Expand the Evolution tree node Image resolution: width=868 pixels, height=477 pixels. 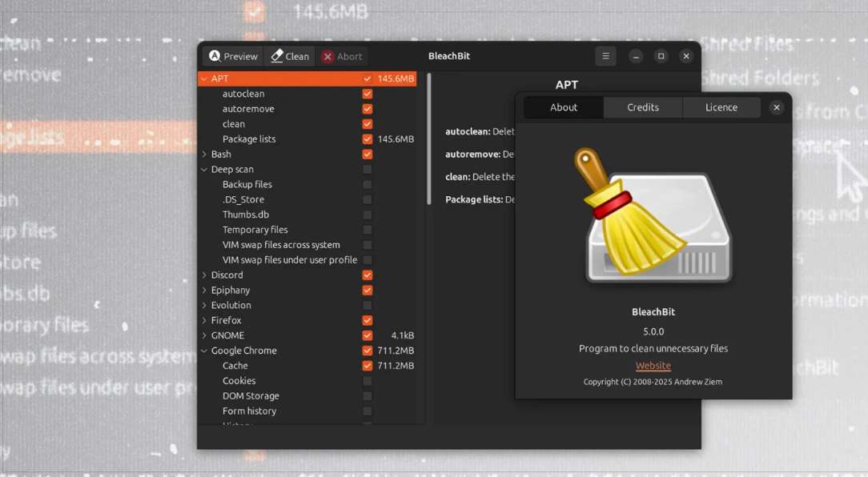(x=204, y=305)
